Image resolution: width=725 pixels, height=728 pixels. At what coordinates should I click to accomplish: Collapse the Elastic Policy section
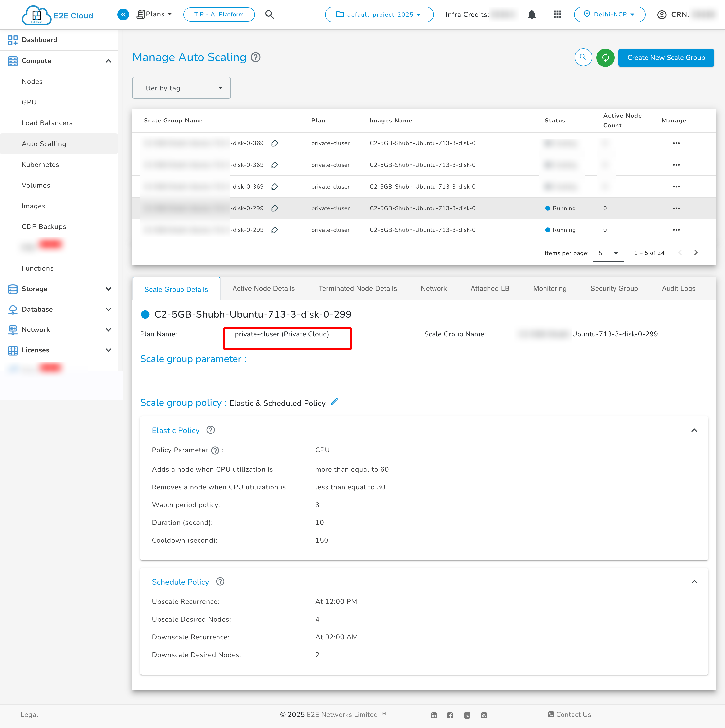tap(694, 430)
